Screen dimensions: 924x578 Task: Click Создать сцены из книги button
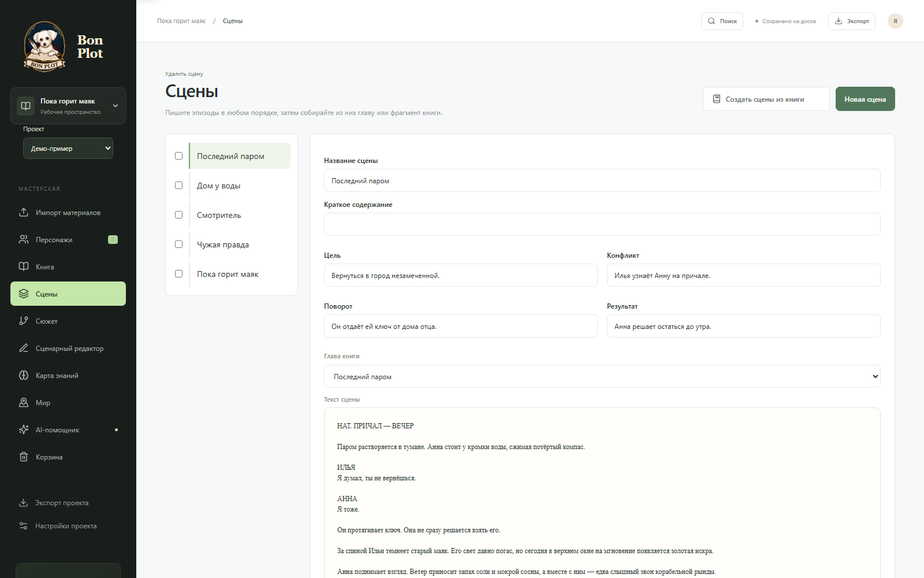point(766,99)
